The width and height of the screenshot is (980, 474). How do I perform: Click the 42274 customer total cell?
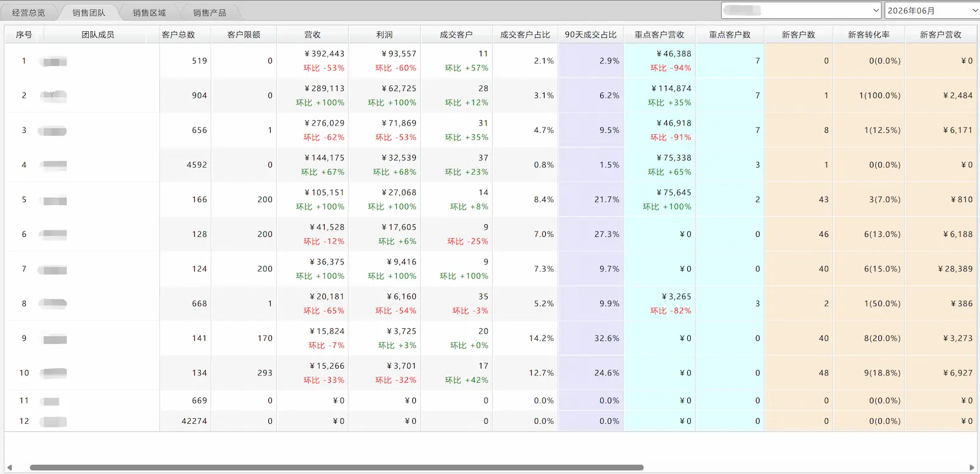tap(194, 421)
